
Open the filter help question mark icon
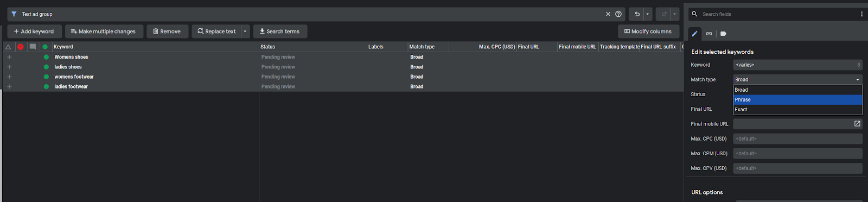coord(618,14)
